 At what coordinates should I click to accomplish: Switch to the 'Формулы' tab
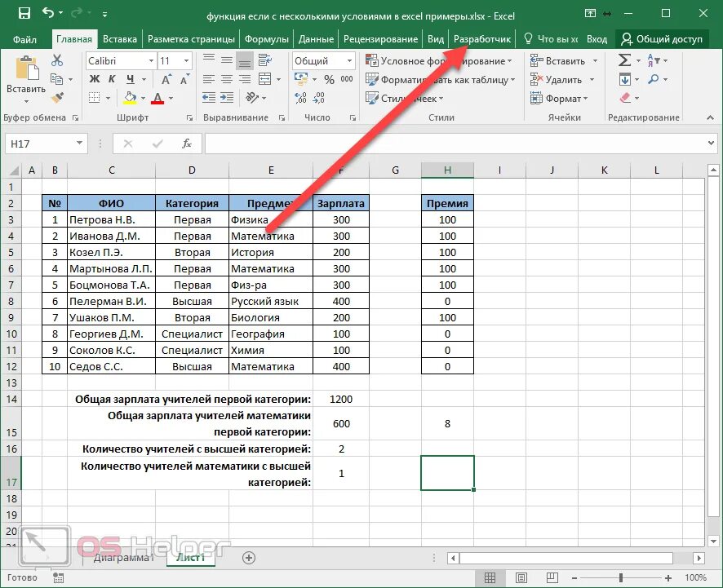(x=267, y=39)
